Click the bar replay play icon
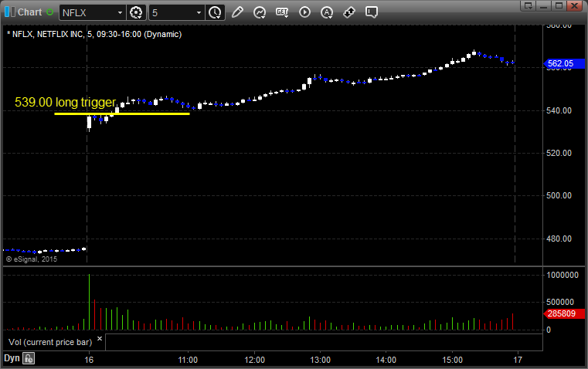This screenshot has height=369, width=588. pos(304,12)
